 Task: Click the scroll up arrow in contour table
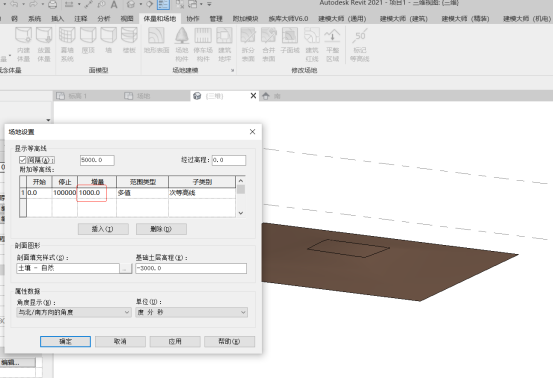(241, 181)
